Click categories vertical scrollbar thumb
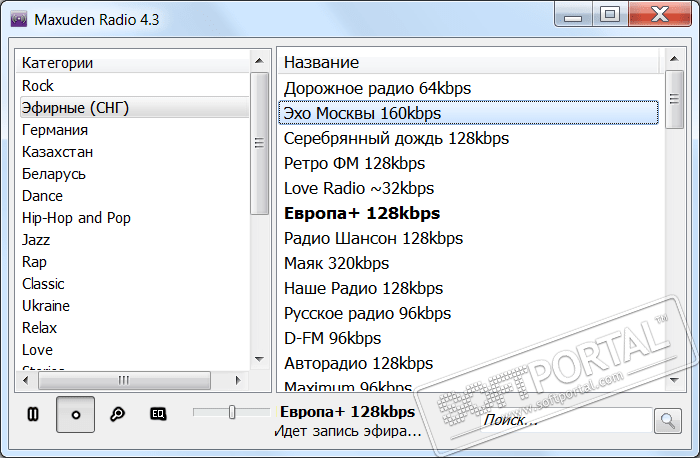This screenshot has width=700, height=458. click(259, 143)
